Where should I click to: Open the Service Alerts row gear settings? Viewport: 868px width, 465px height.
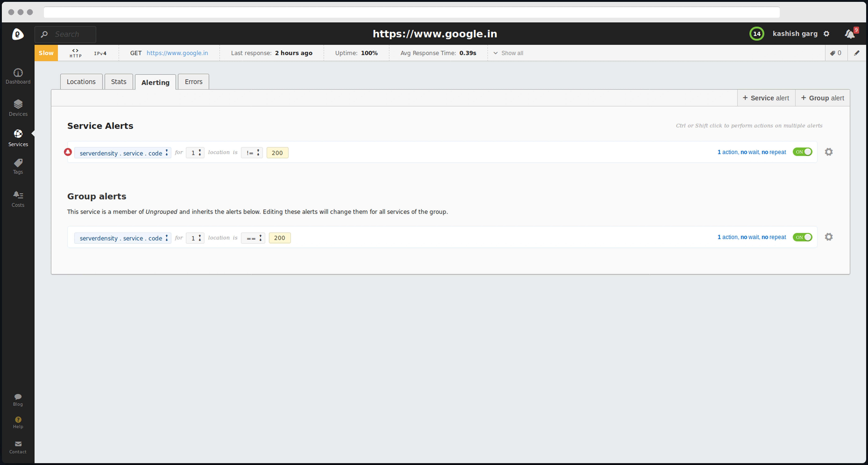(829, 152)
